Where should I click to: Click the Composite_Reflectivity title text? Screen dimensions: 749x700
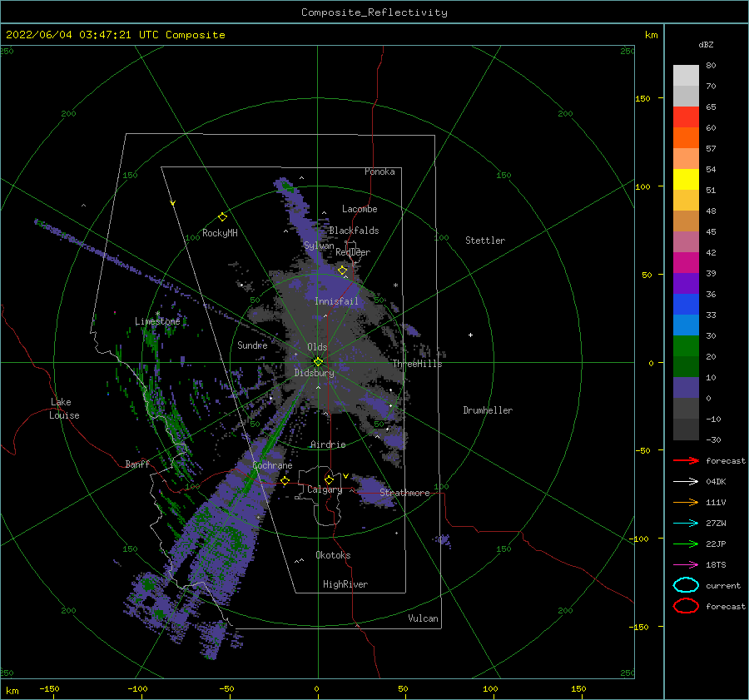(x=374, y=12)
